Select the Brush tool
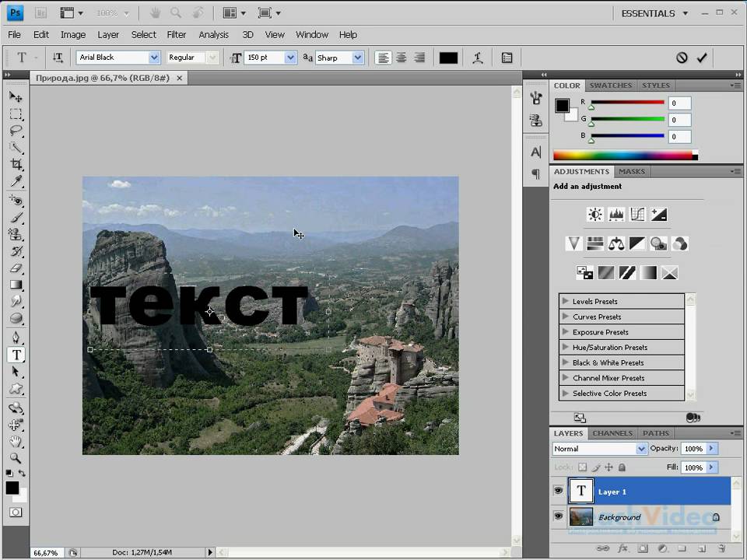The width and height of the screenshot is (747, 560). 16,217
